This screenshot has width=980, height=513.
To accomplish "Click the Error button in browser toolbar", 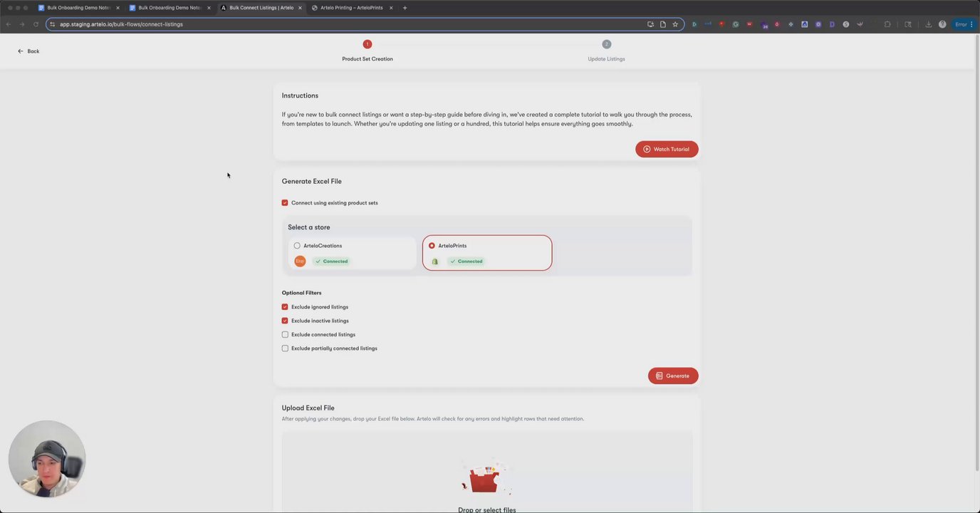I will coord(964,24).
